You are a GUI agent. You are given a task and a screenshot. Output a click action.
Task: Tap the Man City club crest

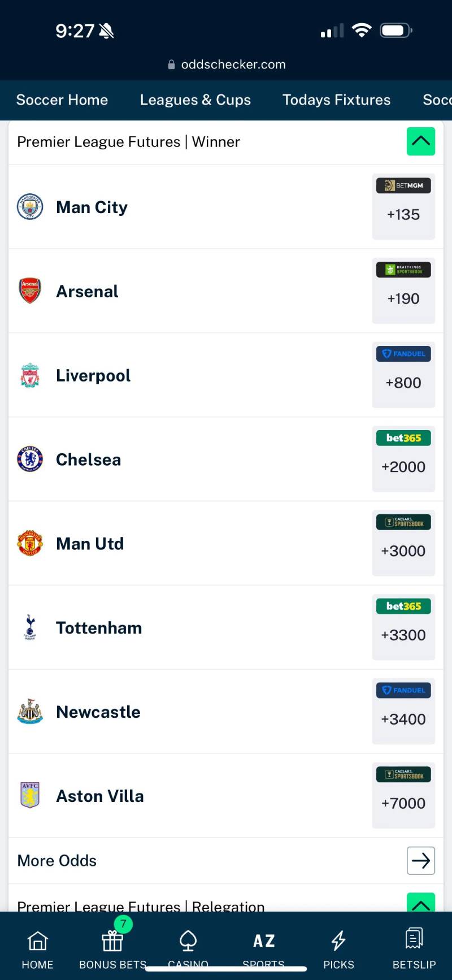30,207
